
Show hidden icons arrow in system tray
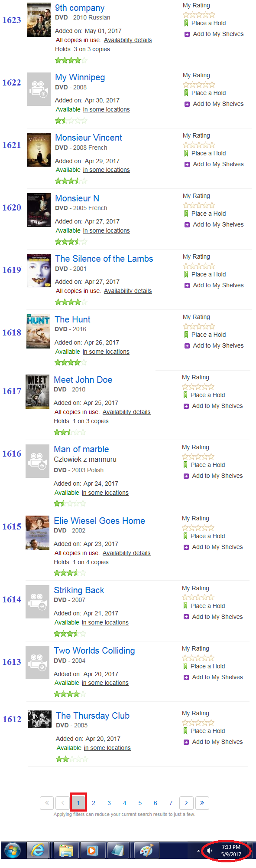pyautogui.click(x=199, y=851)
